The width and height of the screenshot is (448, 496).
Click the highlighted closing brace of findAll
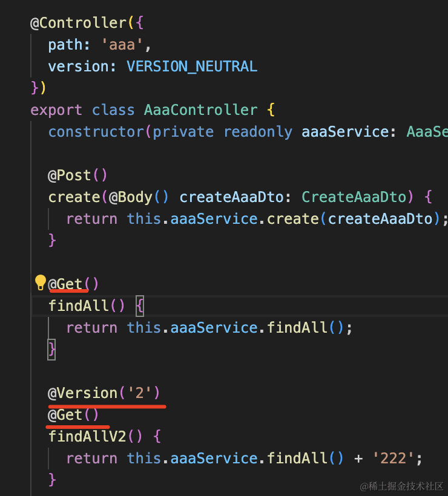click(x=52, y=349)
